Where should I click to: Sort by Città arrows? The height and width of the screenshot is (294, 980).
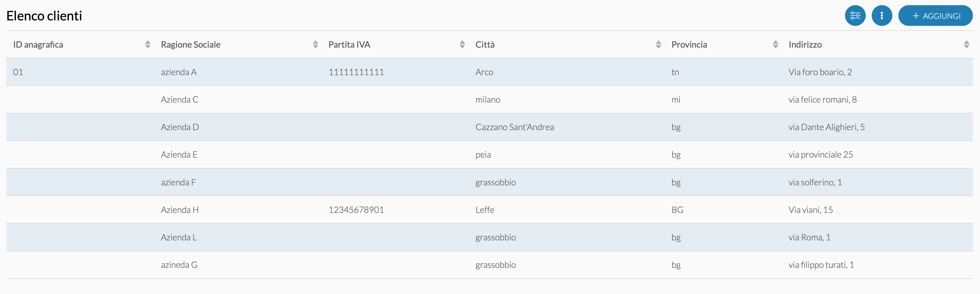click(x=659, y=44)
